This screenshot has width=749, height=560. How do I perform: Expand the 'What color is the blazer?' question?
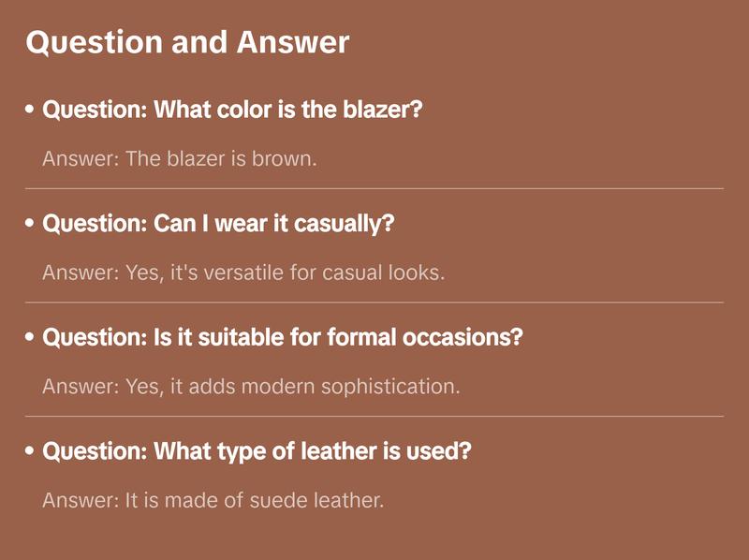233,111
